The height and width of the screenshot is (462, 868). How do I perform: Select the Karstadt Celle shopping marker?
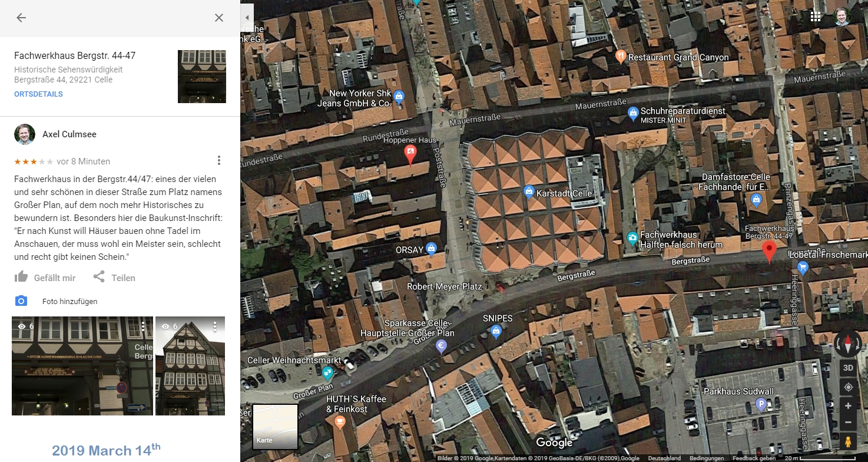pyautogui.click(x=529, y=192)
